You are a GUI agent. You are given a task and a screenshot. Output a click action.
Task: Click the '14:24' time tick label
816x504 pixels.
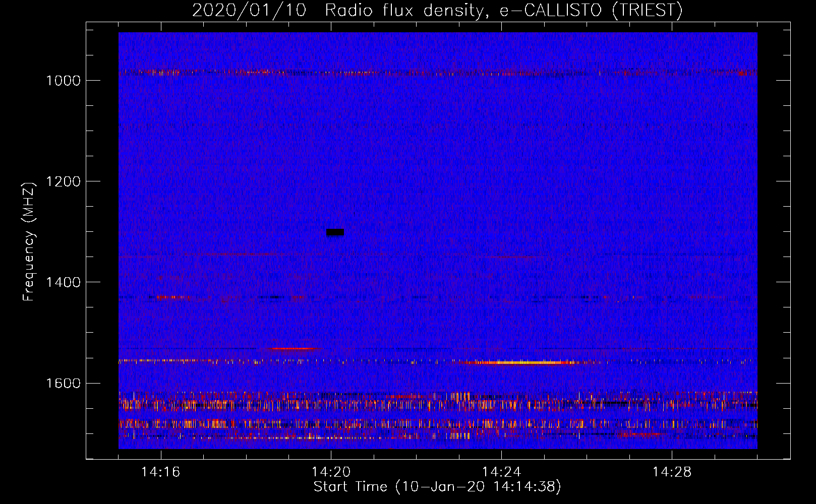[x=501, y=472]
